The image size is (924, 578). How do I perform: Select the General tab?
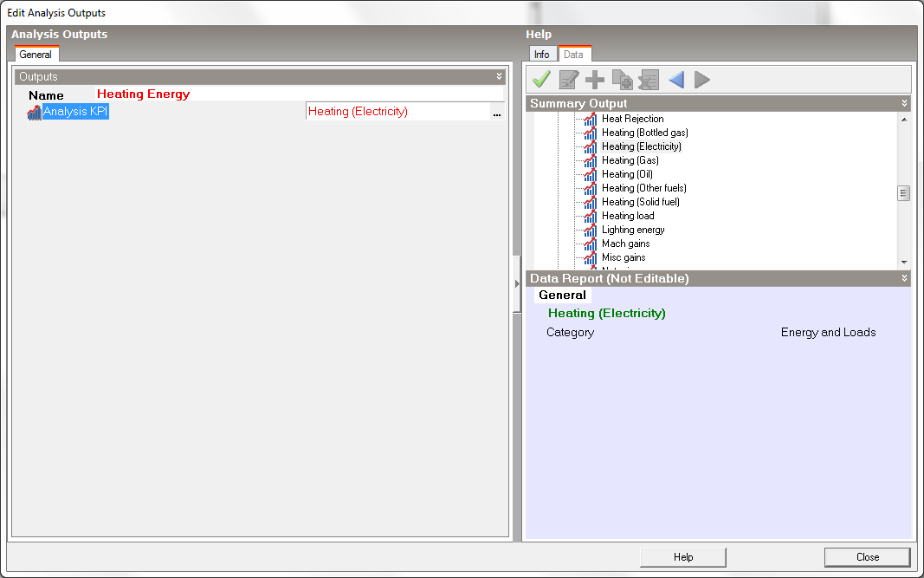(x=36, y=55)
